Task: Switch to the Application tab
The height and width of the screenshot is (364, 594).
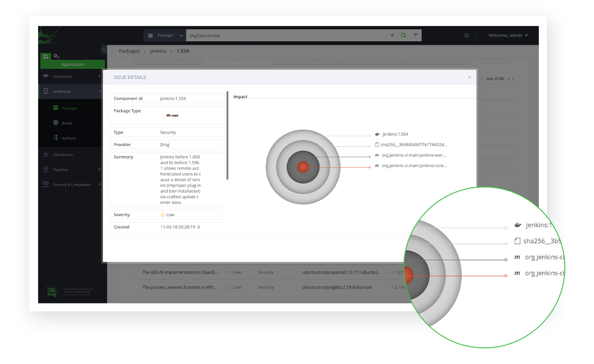Action: [73, 65]
